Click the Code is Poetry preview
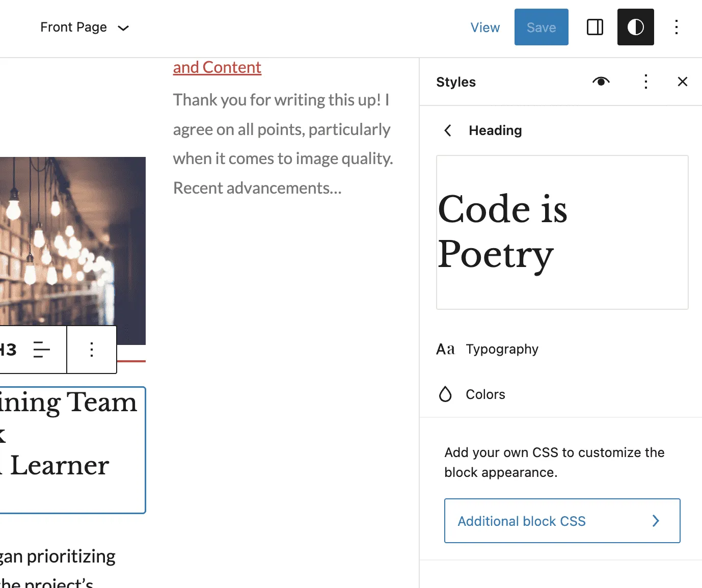Image resolution: width=702 pixels, height=588 pixels. [562, 232]
